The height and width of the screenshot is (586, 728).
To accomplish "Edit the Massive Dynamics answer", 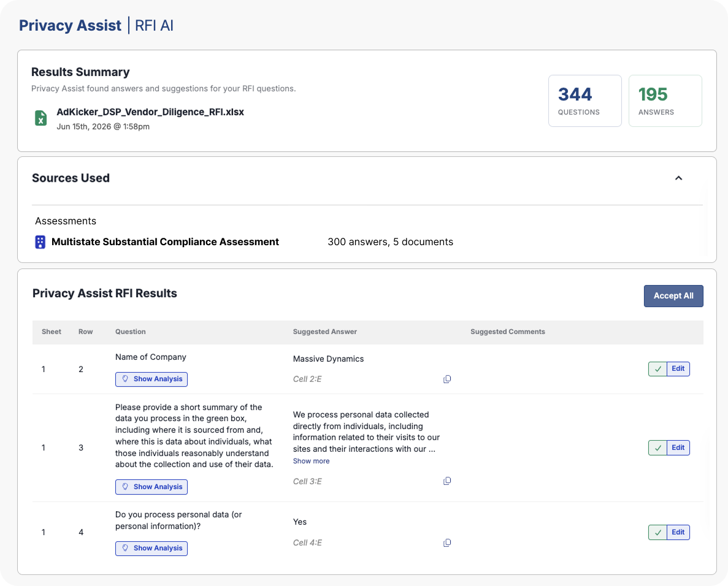I will click(x=678, y=369).
